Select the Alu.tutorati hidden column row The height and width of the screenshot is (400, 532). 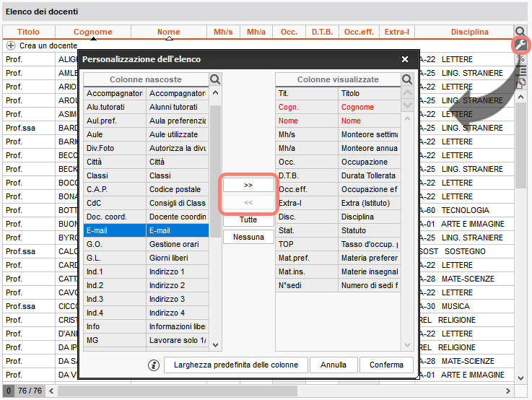pos(146,107)
